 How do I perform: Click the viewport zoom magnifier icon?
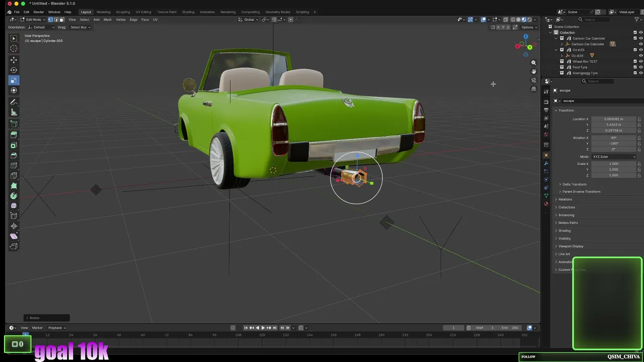tap(534, 63)
